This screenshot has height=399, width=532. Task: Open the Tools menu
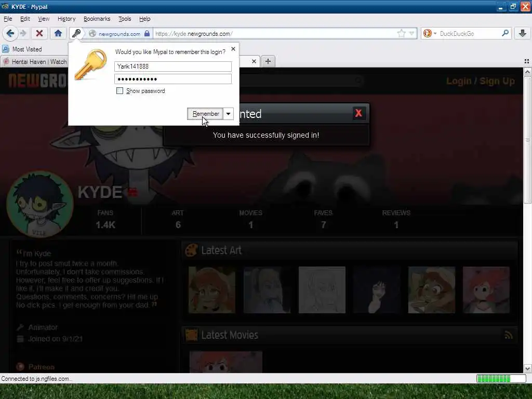(x=125, y=19)
